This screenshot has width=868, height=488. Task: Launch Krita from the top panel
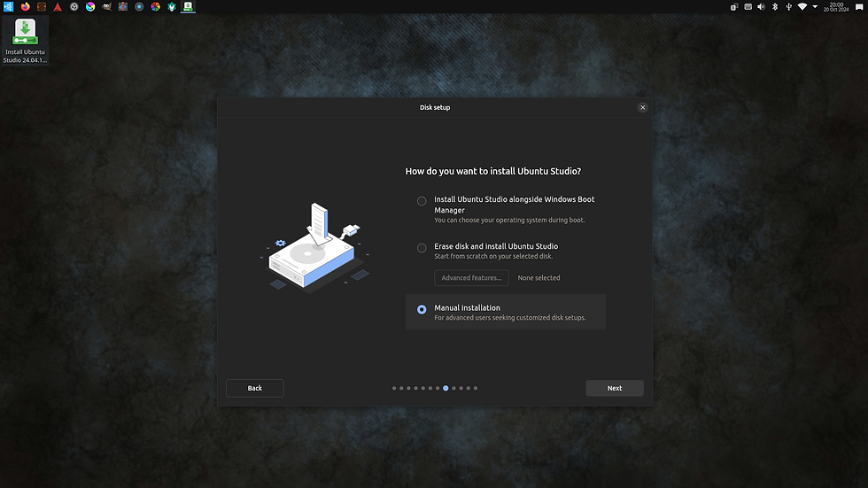point(90,6)
